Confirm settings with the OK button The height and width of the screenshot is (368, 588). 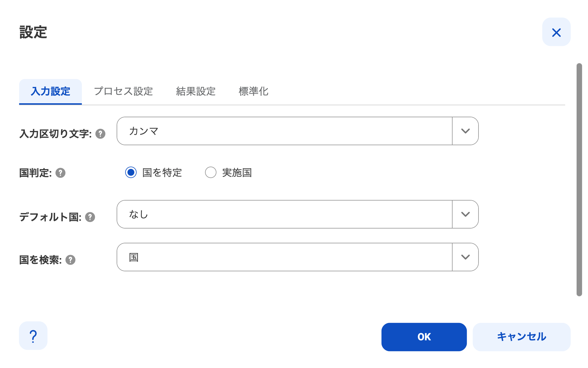point(424,337)
